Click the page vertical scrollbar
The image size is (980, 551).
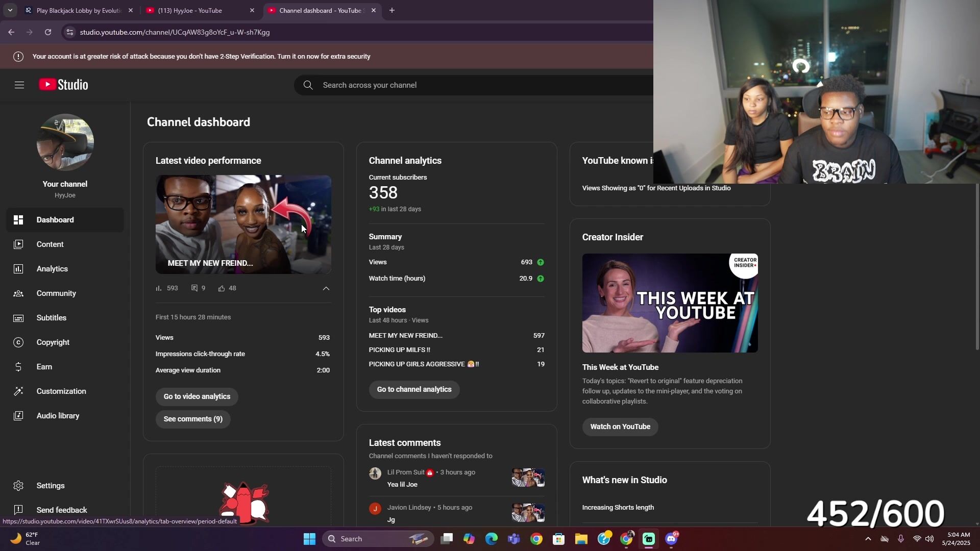coord(977,266)
